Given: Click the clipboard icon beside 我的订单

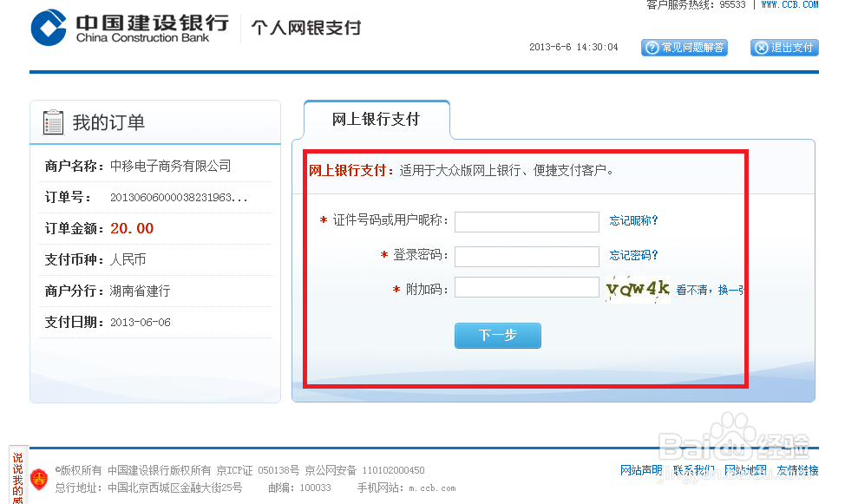Looking at the screenshot, I should (x=54, y=121).
